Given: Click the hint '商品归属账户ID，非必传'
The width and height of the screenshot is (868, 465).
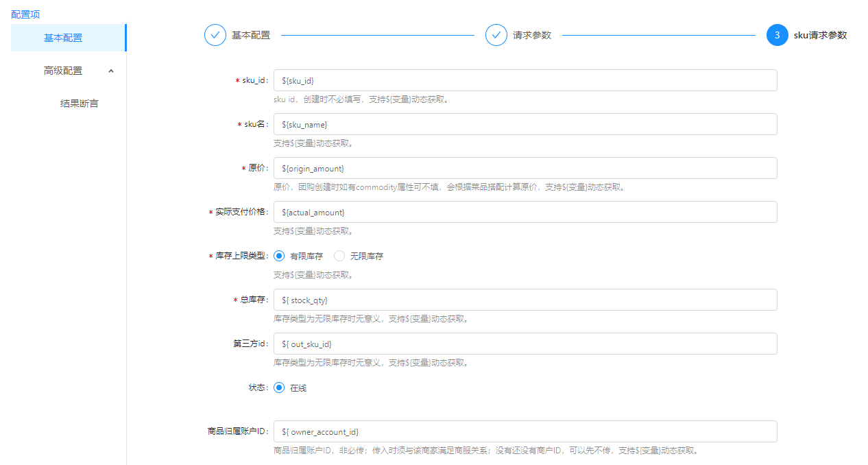Looking at the screenshot, I should point(486,451).
